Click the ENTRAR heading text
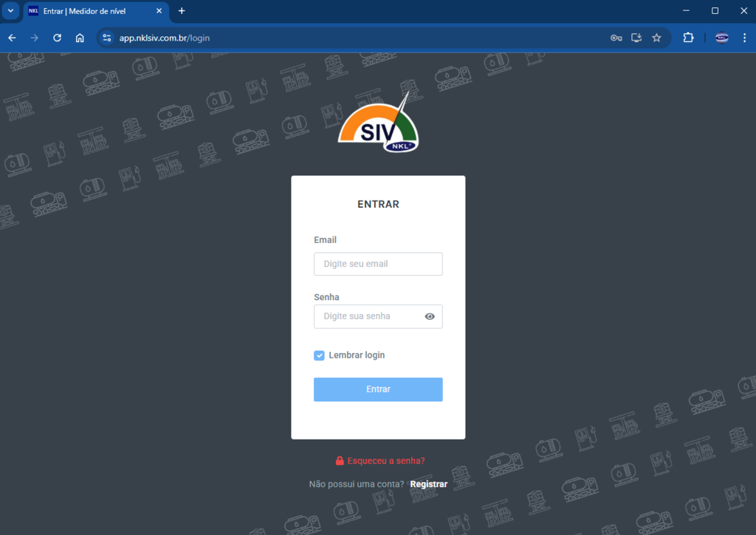This screenshot has width=756, height=535. (379, 204)
